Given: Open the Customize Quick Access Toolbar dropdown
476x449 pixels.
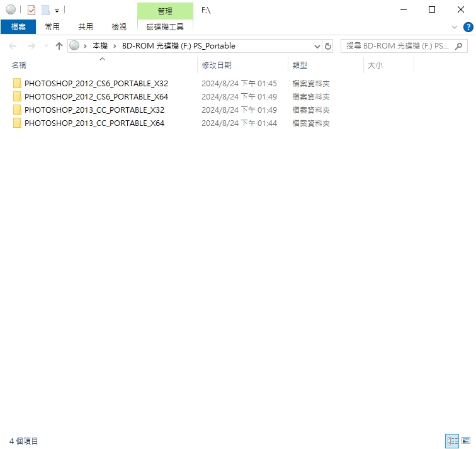Looking at the screenshot, I should (57, 11).
